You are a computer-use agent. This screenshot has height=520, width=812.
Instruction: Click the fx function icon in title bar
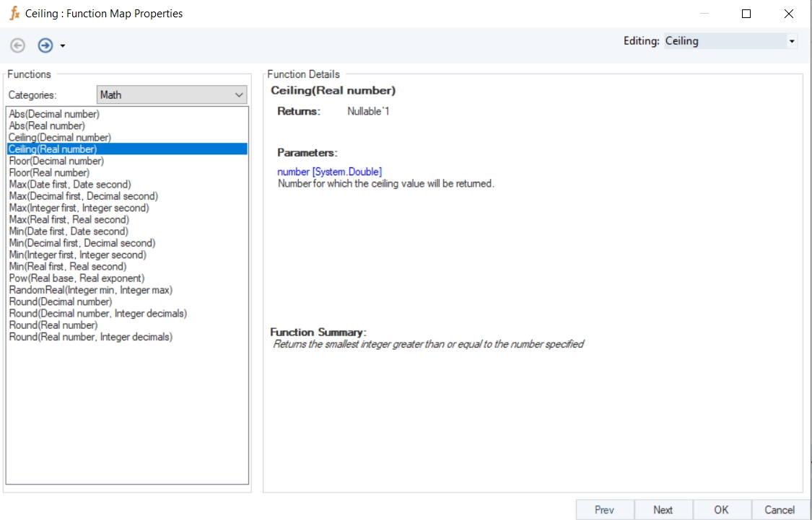pyautogui.click(x=14, y=13)
